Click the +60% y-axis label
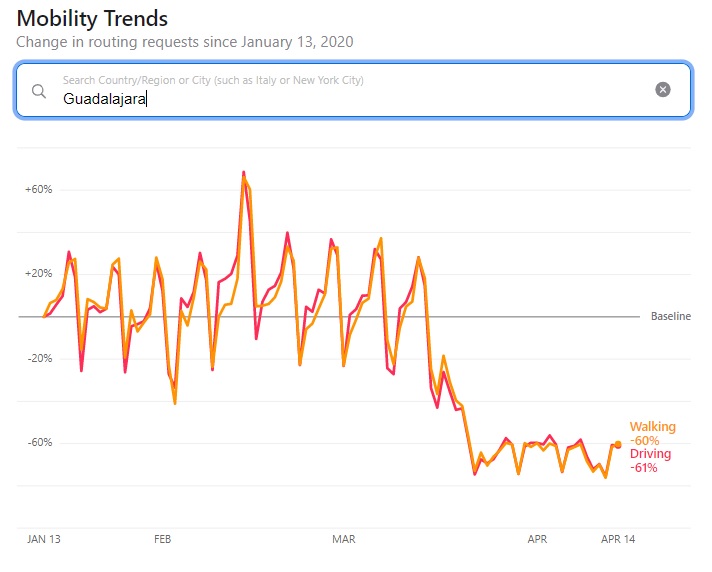 point(38,189)
